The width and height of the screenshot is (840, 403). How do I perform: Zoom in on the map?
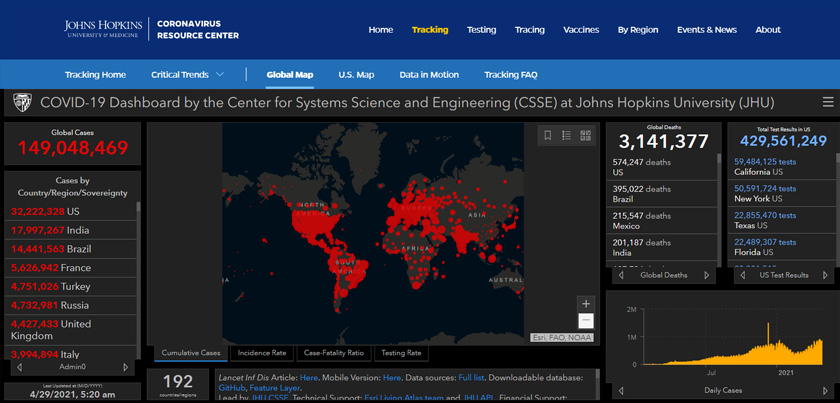click(586, 304)
